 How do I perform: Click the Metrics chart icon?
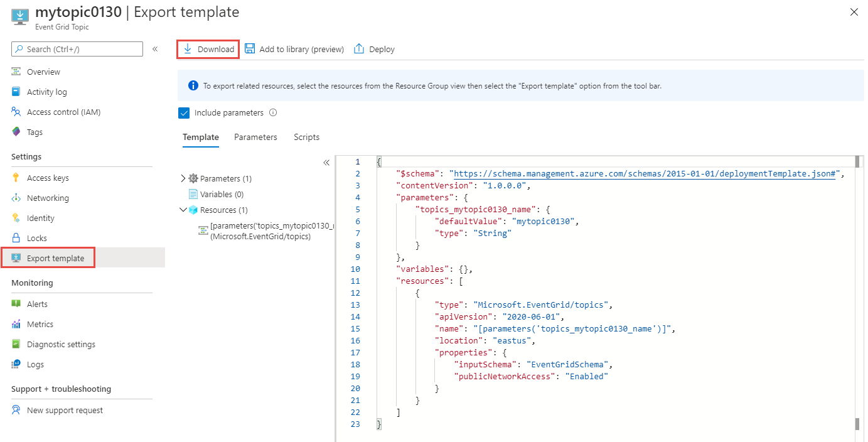(16, 324)
